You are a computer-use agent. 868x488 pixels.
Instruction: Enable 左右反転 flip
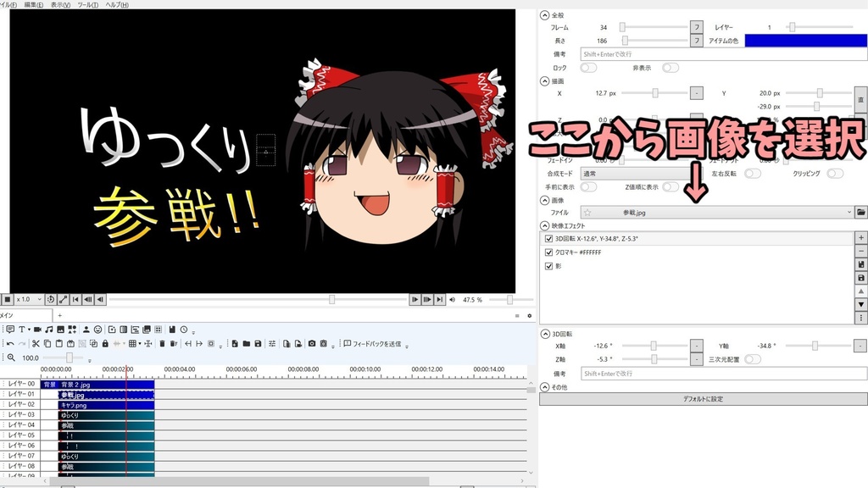(x=753, y=173)
